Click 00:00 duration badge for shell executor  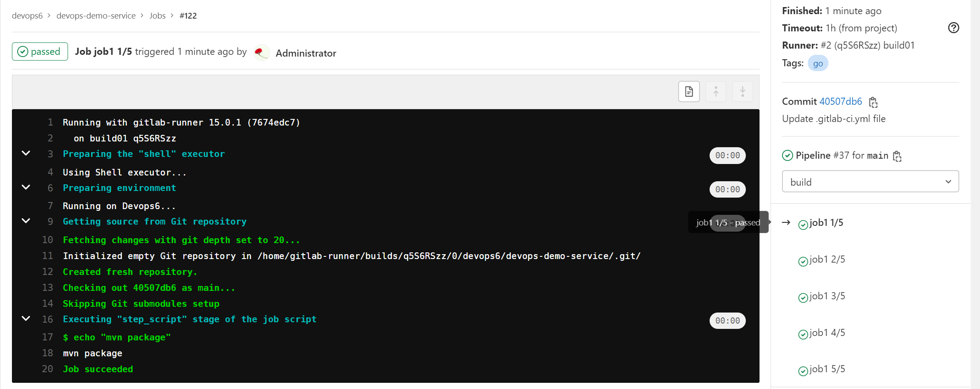coord(727,156)
